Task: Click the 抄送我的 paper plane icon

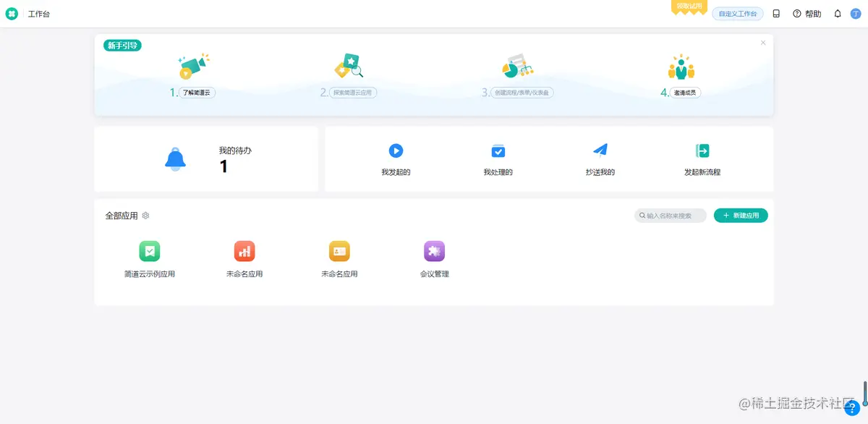Action: pyautogui.click(x=600, y=150)
